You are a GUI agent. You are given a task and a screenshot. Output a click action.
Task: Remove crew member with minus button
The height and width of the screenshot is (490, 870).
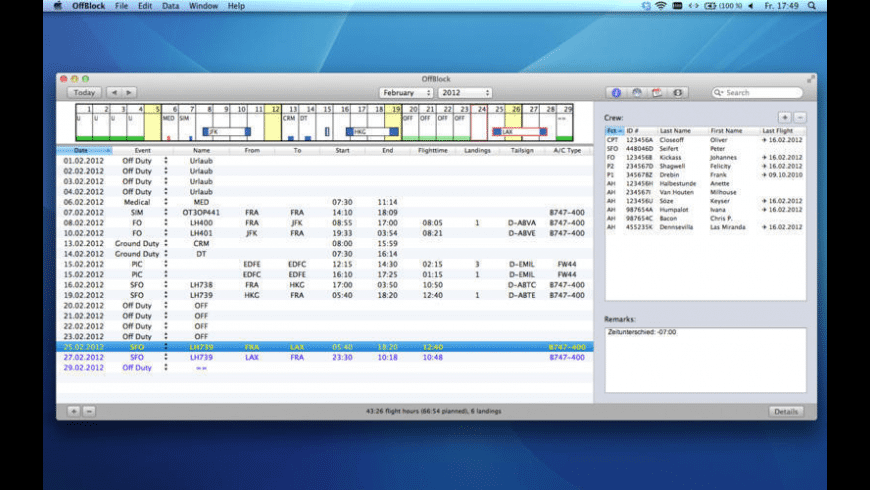[x=800, y=117]
